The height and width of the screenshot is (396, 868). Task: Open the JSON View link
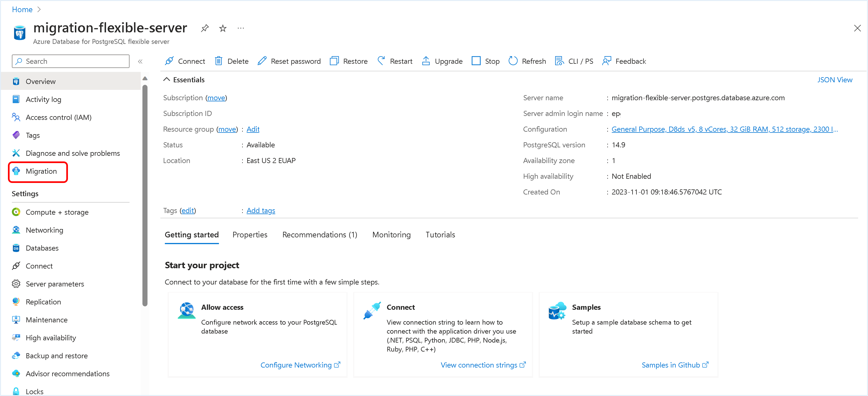[835, 80]
